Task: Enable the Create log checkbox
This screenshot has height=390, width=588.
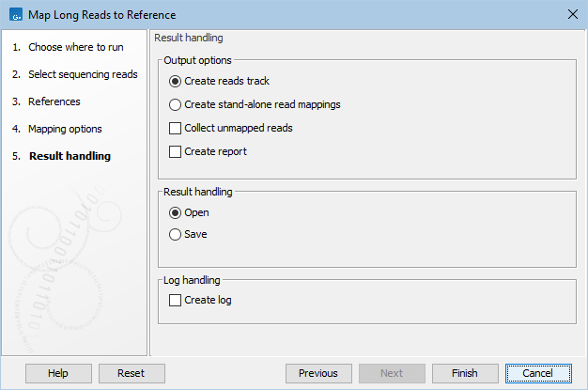Action: (176, 301)
